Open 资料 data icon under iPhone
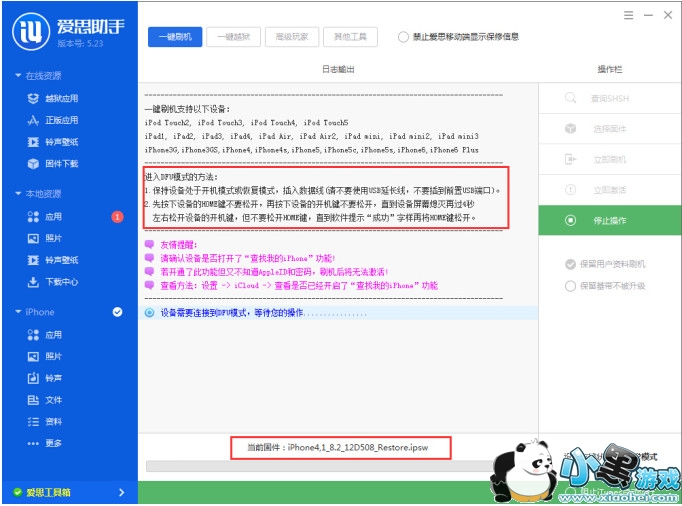The width and height of the screenshot is (682, 506). [33, 422]
